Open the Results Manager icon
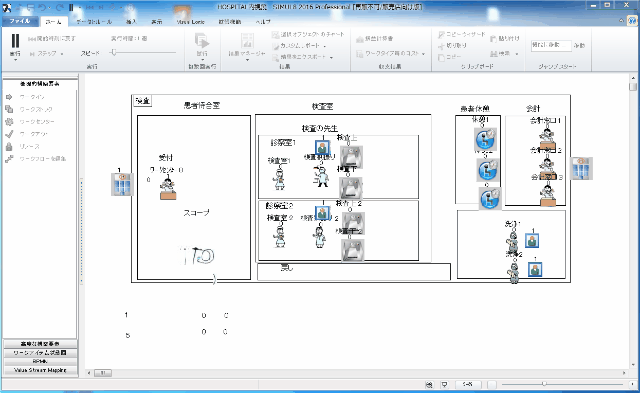The width and height of the screenshot is (640, 393). 247,41
